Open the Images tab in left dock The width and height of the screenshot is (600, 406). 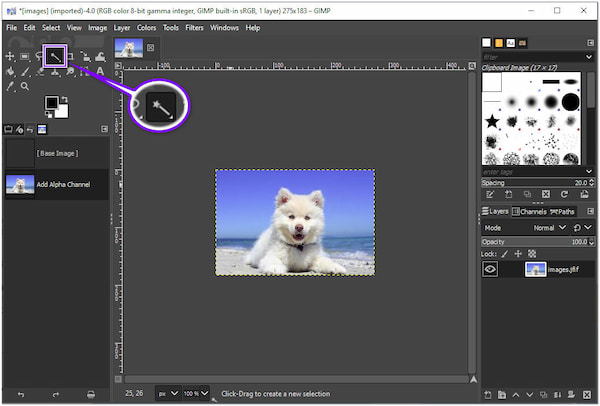click(x=42, y=129)
